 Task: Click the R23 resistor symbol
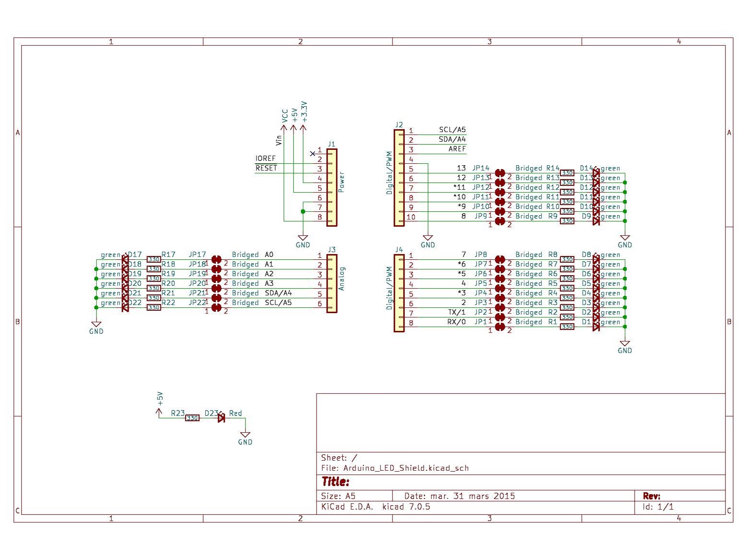pos(192,418)
